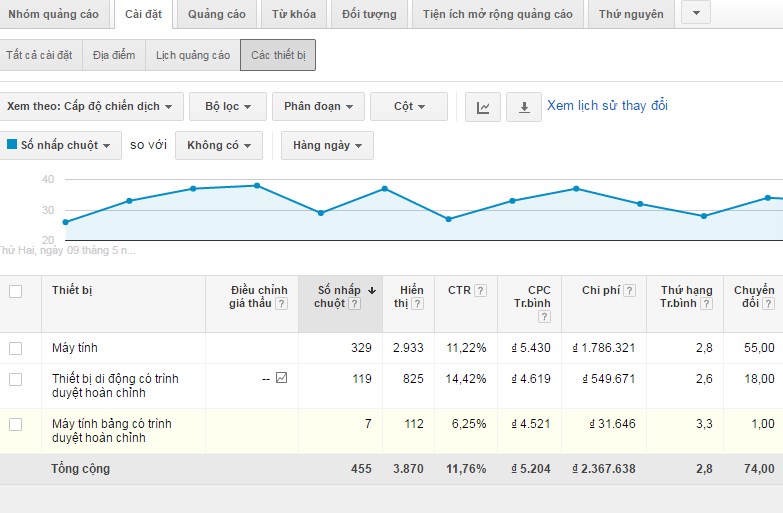Screen dimensions: 783x513
Task: Click bid adjustment edit icon for mobile row
Action: tap(282, 378)
